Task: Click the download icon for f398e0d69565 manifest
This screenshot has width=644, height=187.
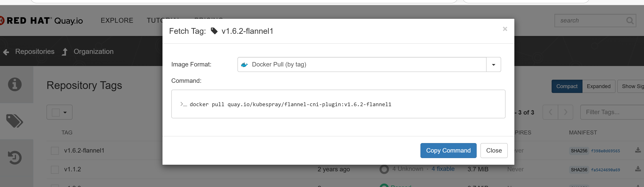Action: [638, 150]
